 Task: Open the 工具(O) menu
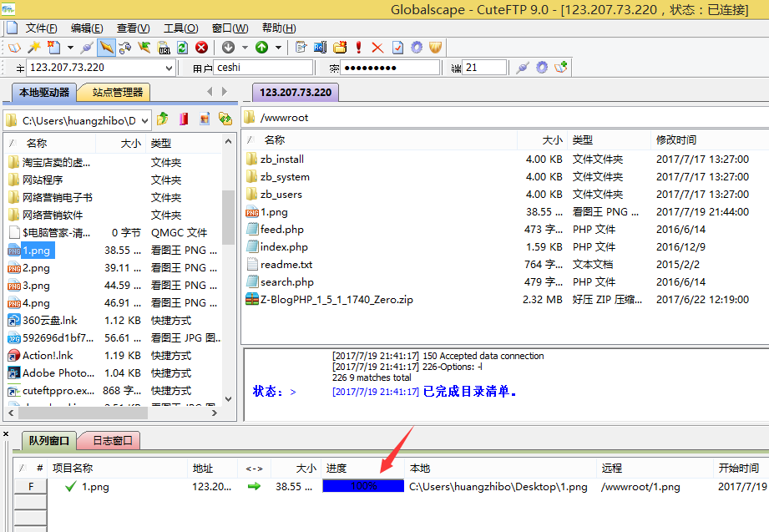pos(180,28)
